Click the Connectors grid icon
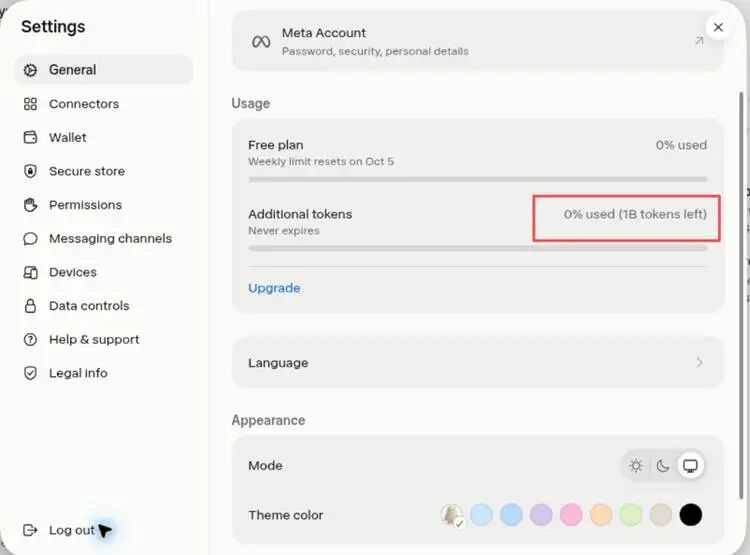This screenshot has width=750, height=555. coord(30,104)
